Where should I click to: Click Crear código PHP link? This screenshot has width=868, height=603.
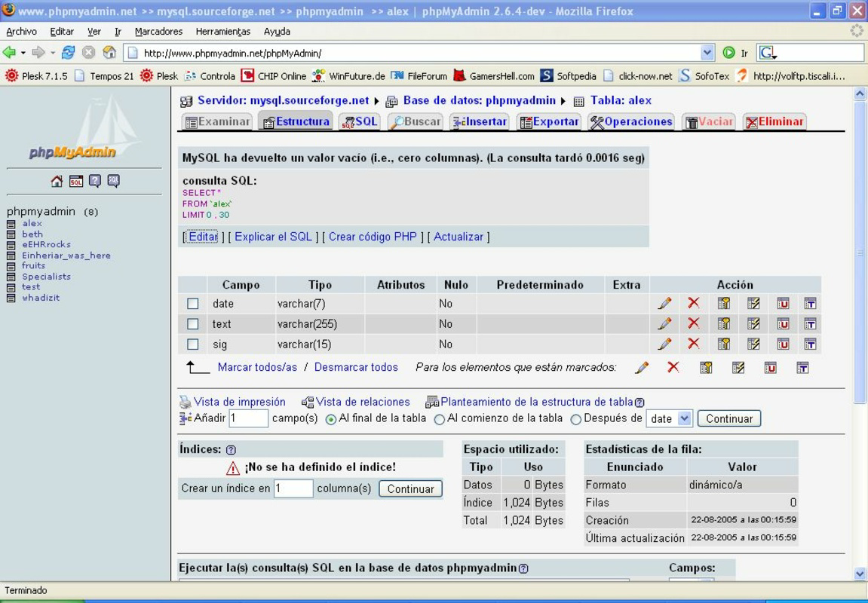coord(373,237)
